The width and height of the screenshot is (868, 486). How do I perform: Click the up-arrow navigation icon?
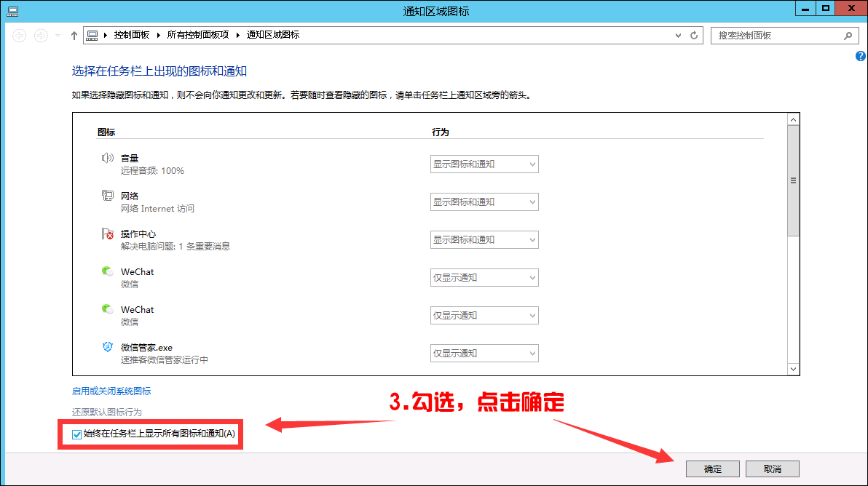[x=74, y=34]
